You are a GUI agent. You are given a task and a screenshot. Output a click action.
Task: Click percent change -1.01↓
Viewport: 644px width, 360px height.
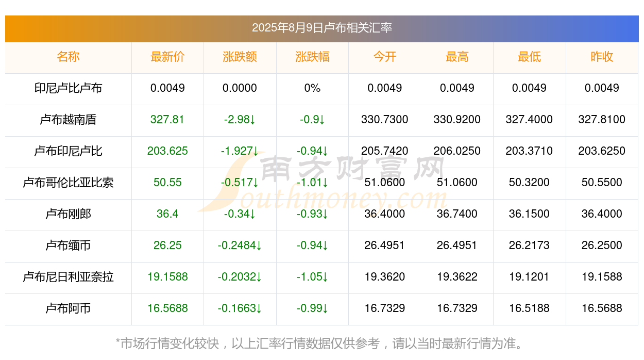click(312, 183)
